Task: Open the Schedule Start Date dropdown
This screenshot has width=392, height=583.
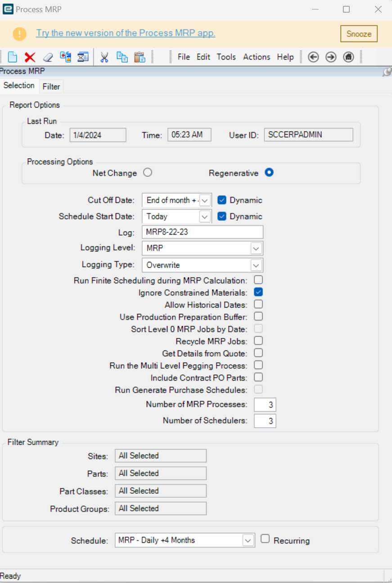Action: 205,217
